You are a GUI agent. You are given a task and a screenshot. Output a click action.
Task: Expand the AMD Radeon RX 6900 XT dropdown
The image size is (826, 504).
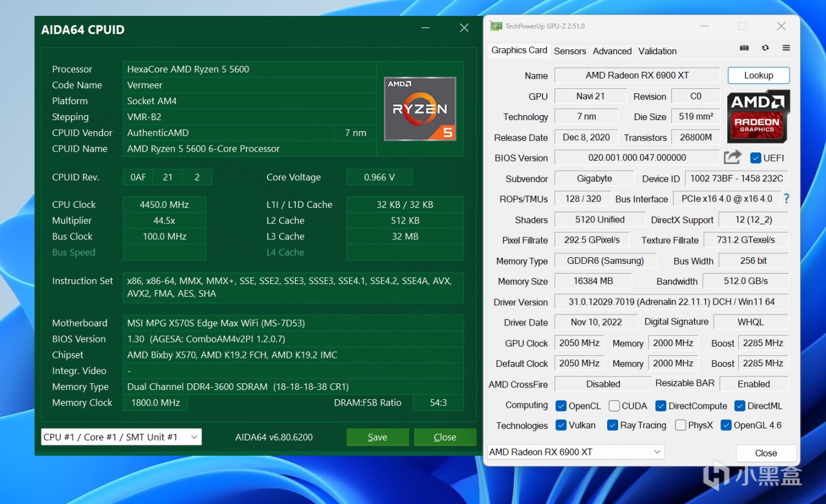pyautogui.click(x=575, y=452)
